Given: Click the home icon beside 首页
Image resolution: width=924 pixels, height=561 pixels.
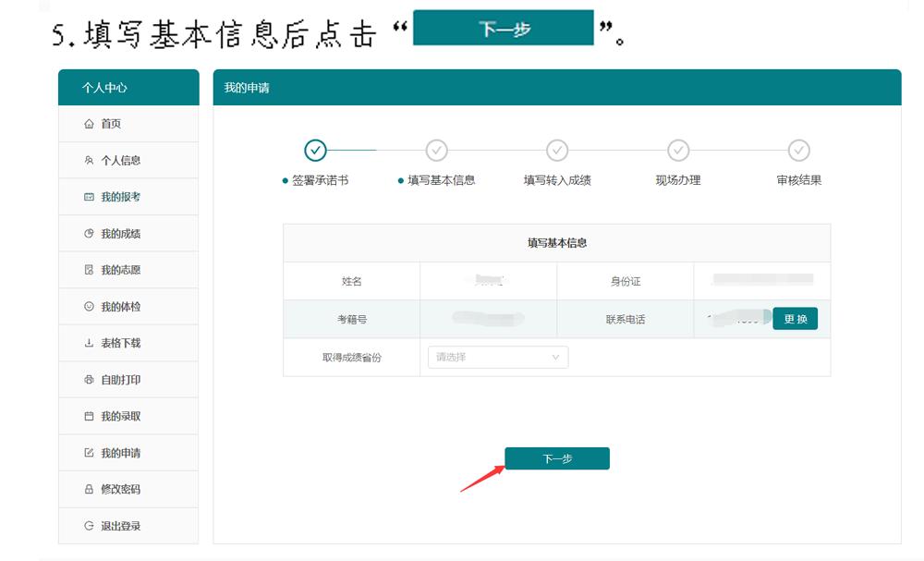Looking at the screenshot, I should [89, 124].
